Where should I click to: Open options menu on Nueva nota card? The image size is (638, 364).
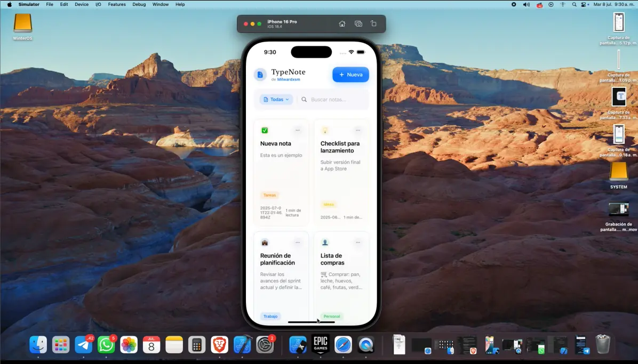click(x=298, y=130)
